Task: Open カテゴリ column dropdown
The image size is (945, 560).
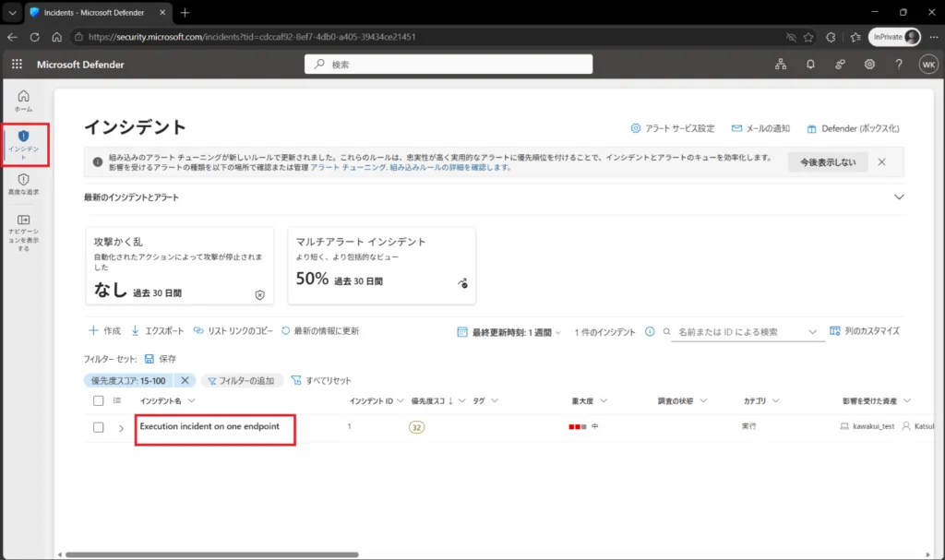Action: [x=776, y=400]
